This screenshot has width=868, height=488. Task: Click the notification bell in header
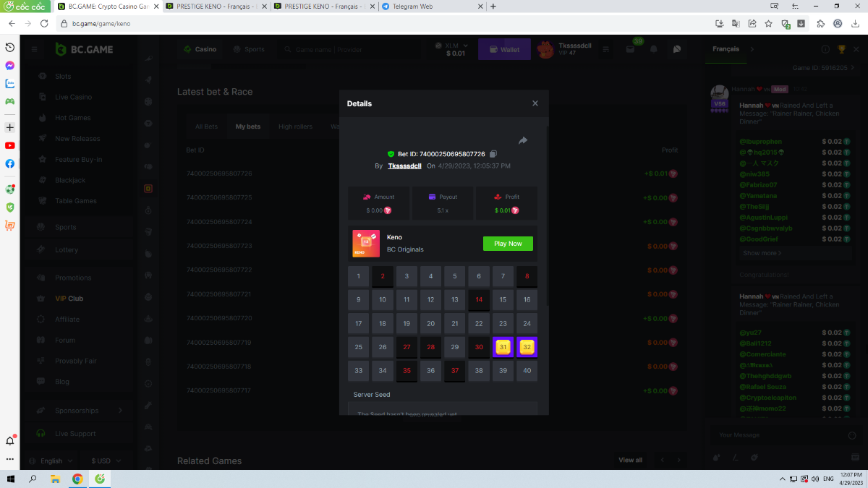click(654, 49)
